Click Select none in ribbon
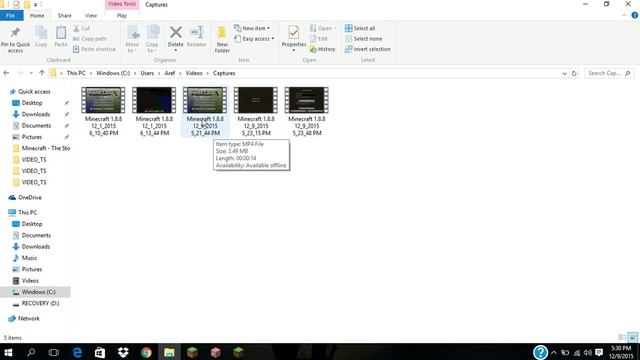Viewport: 640px width, 360px height. [x=363, y=39]
